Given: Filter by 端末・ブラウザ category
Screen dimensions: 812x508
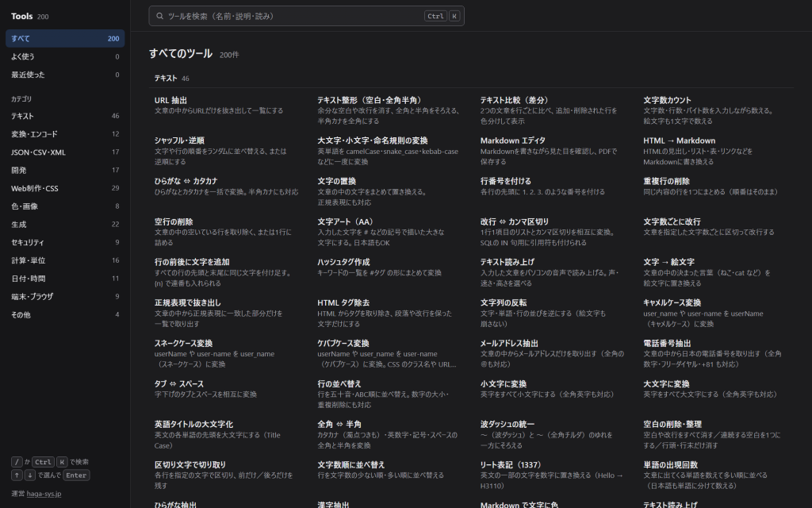Looking at the screenshot, I should pyautogui.click(x=65, y=297).
